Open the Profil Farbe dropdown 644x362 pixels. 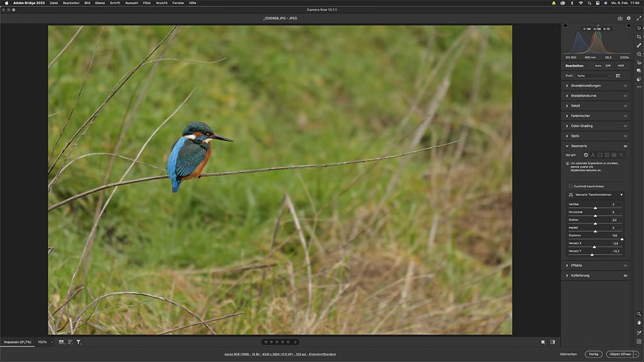(594, 75)
